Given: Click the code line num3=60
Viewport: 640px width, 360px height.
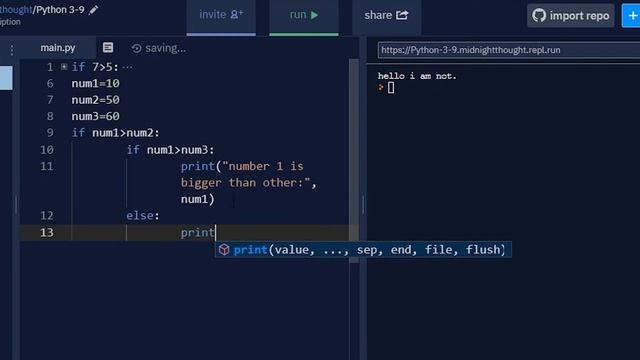Looking at the screenshot, I should [x=96, y=116].
